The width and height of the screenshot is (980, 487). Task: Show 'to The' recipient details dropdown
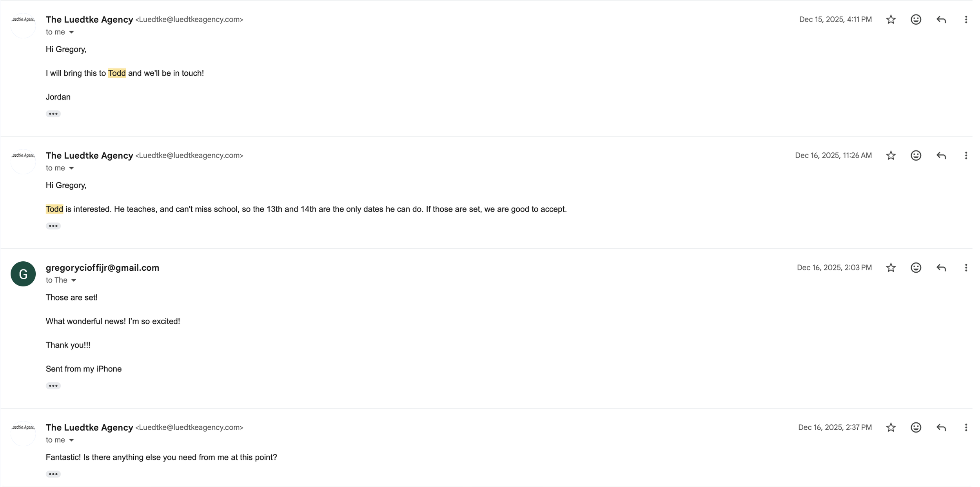tap(74, 281)
